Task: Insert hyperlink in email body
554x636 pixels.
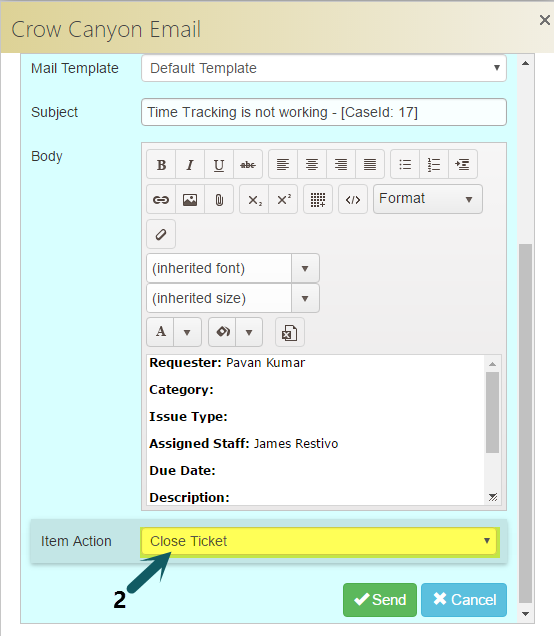Action: (161, 199)
